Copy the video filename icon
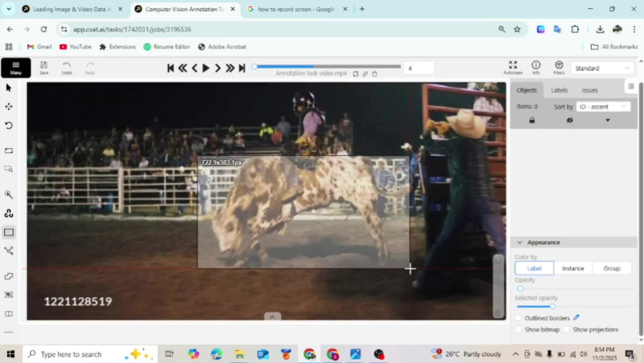 click(355, 74)
